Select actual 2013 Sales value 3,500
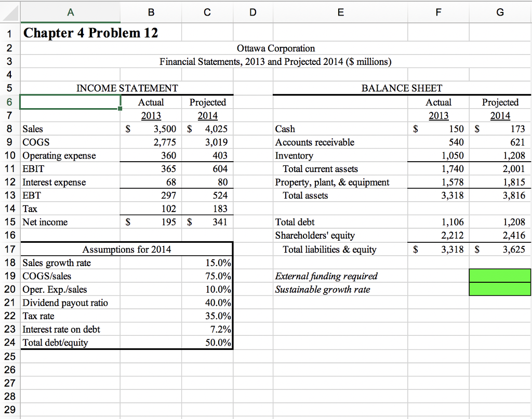The height and width of the screenshot is (419, 532). point(151,129)
